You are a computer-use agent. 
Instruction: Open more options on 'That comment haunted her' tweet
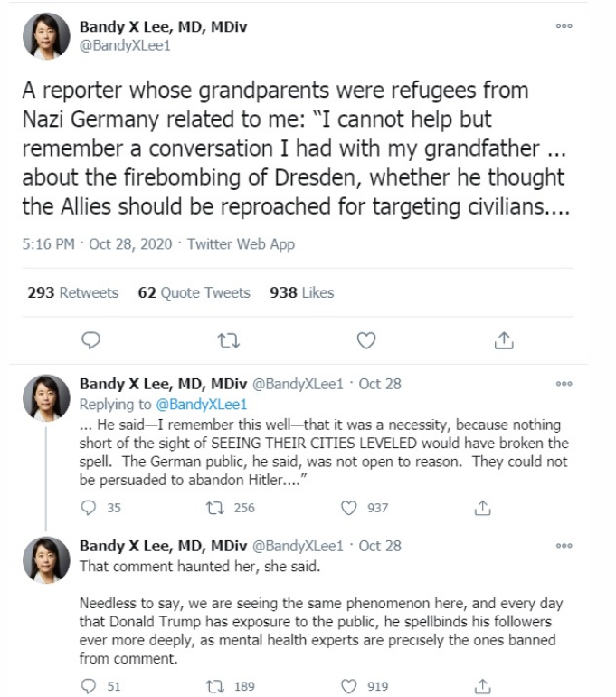(x=564, y=546)
